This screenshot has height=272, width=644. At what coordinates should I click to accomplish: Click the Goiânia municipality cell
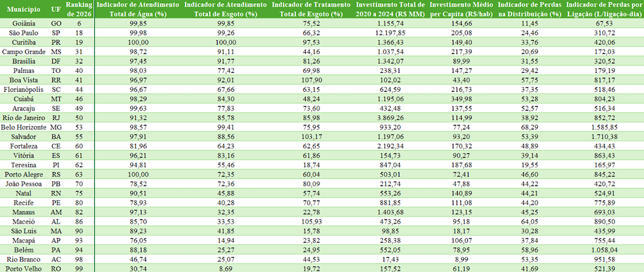click(24, 23)
